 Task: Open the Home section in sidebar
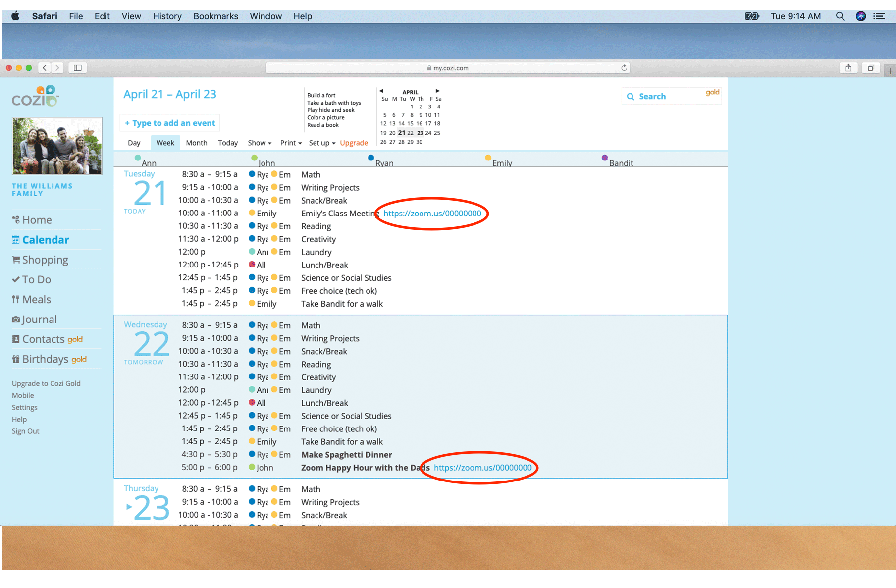(x=16, y=220)
